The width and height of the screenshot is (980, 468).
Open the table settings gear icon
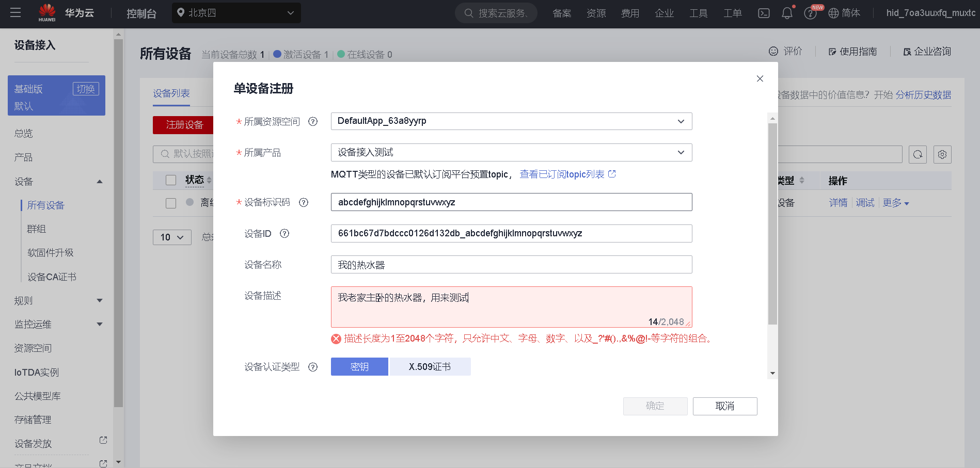click(942, 154)
